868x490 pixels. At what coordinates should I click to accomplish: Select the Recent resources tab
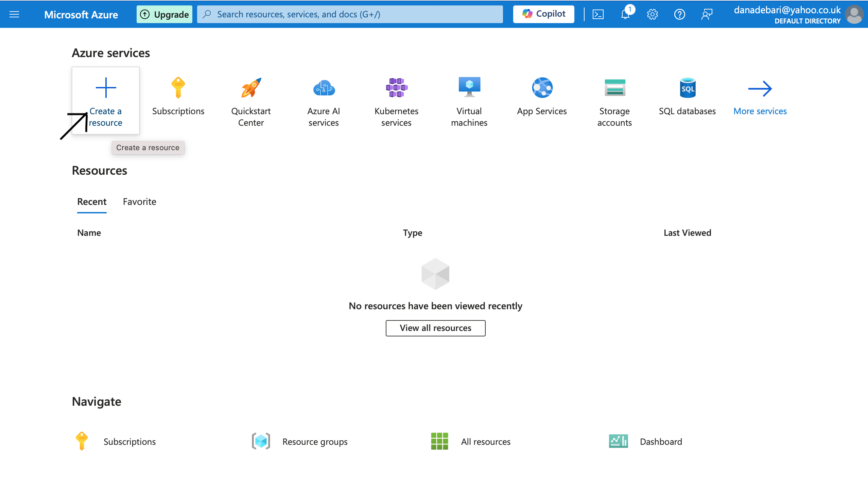[x=92, y=202]
